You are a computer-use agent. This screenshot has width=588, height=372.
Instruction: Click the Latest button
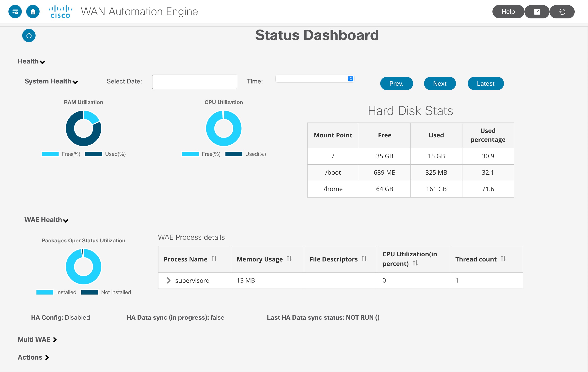coord(485,83)
